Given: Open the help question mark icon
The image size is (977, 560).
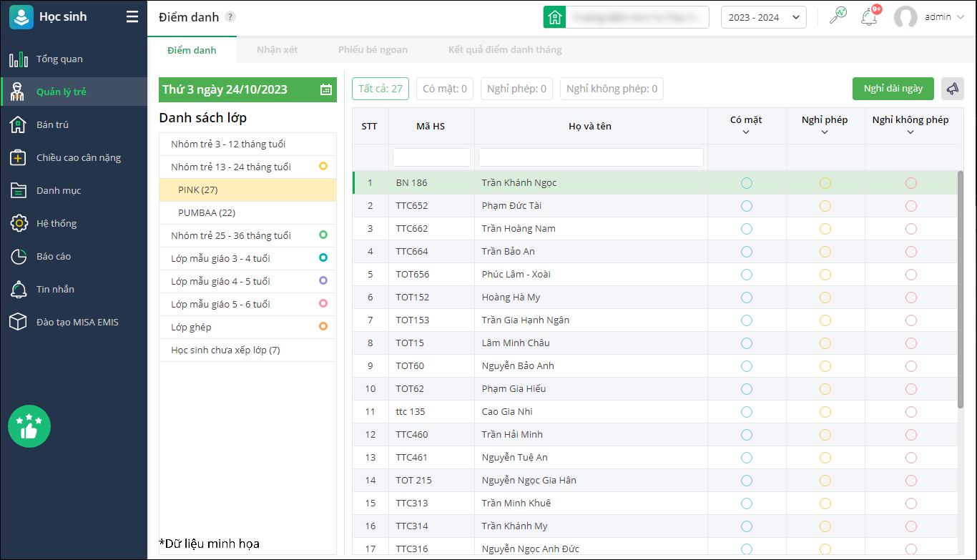Looking at the screenshot, I should (x=230, y=17).
